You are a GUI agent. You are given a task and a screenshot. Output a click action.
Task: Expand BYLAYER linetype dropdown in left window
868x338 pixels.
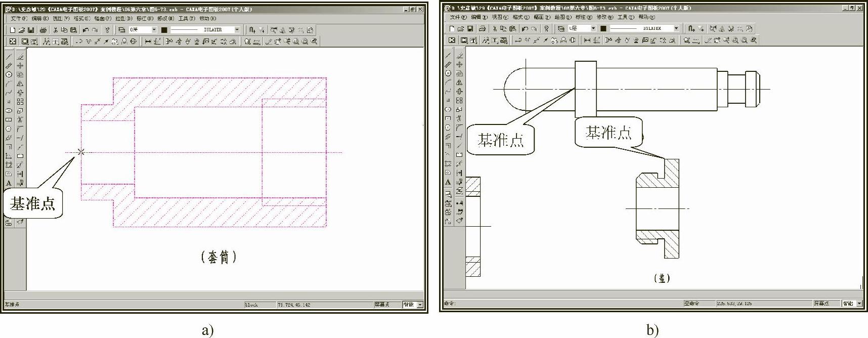(x=237, y=30)
